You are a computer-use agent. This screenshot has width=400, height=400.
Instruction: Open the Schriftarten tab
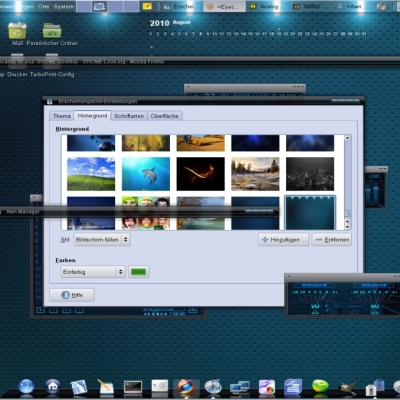[x=129, y=116]
